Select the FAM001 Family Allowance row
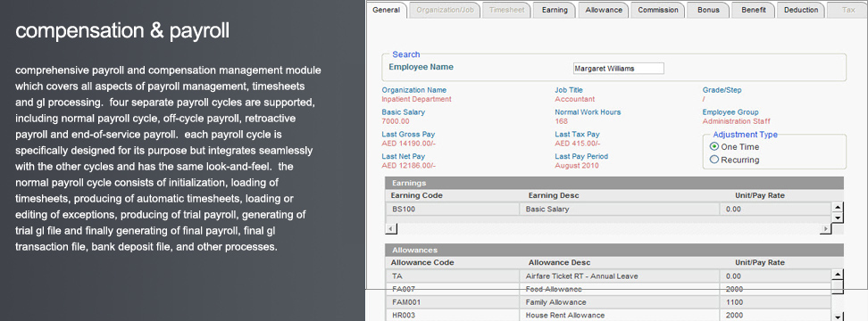 pos(608,302)
